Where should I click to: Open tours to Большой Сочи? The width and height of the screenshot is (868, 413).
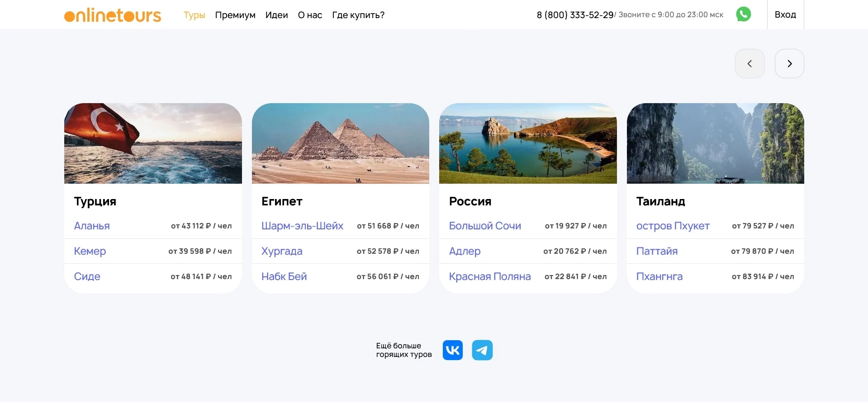[x=485, y=226]
